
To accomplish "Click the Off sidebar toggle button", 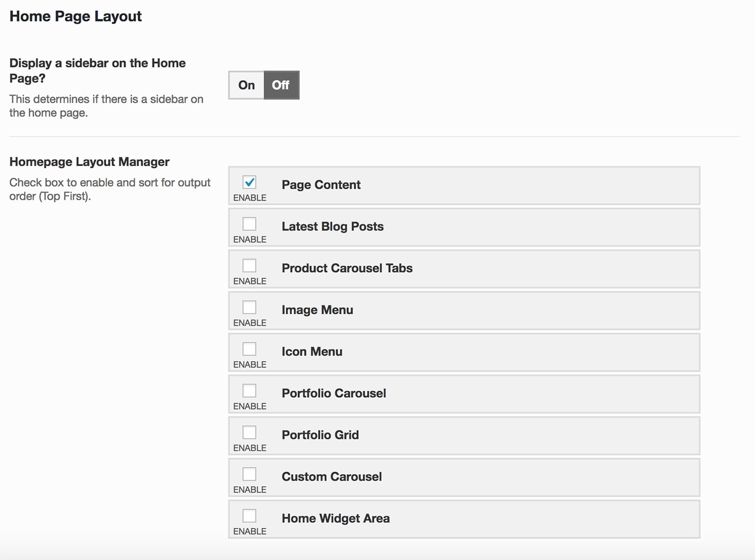I will pyautogui.click(x=281, y=85).
